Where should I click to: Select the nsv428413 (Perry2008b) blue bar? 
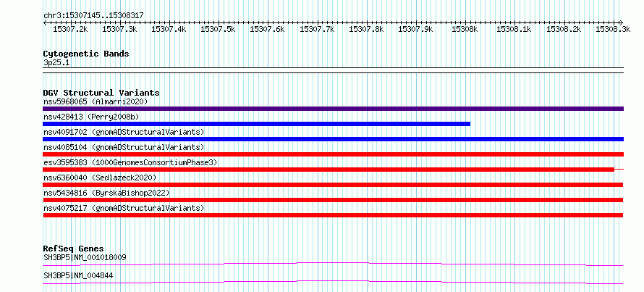pyautogui.click(x=257, y=124)
